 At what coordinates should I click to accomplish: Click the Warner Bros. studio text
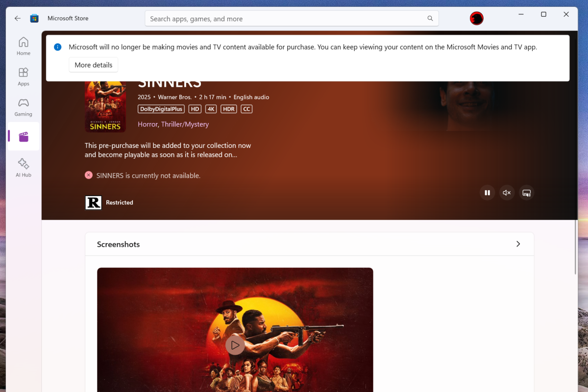tap(174, 97)
